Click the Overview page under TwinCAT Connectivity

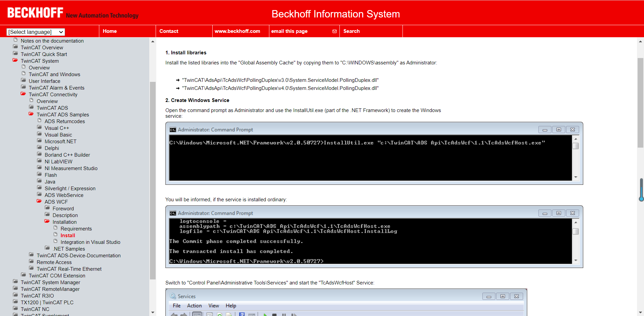[x=47, y=101]
